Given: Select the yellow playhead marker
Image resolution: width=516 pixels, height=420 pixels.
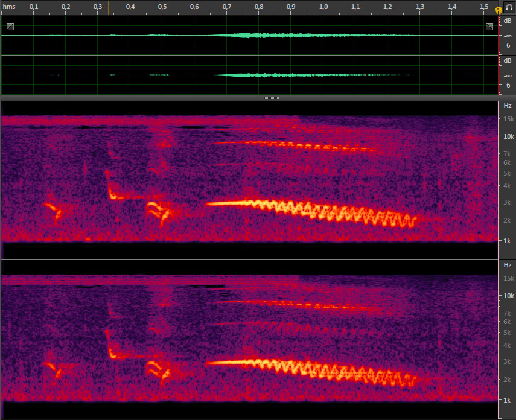Looking at the screenshot, I should coord(498,11).
